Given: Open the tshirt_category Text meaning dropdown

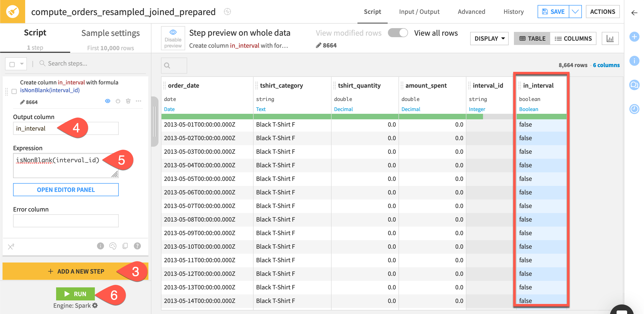Looking at the screenshot, I should 261,109.
